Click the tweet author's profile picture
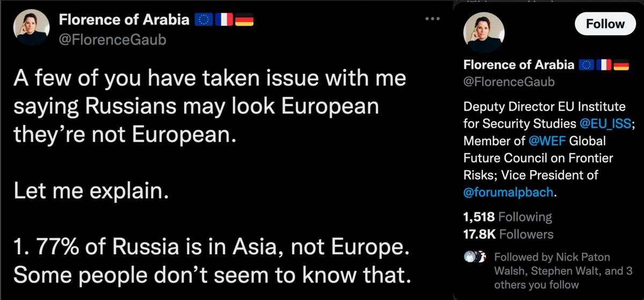The image size is (644, 300). 31,27
